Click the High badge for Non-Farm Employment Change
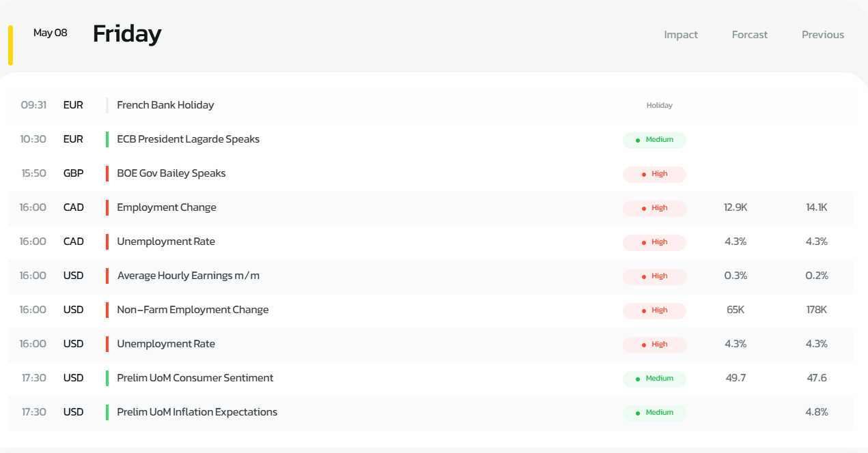 [654, 310]
